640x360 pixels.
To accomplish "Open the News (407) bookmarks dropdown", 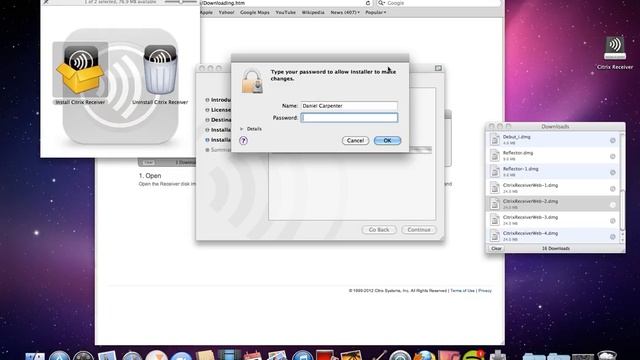I will pyautogui.click(x=345, y=12).
